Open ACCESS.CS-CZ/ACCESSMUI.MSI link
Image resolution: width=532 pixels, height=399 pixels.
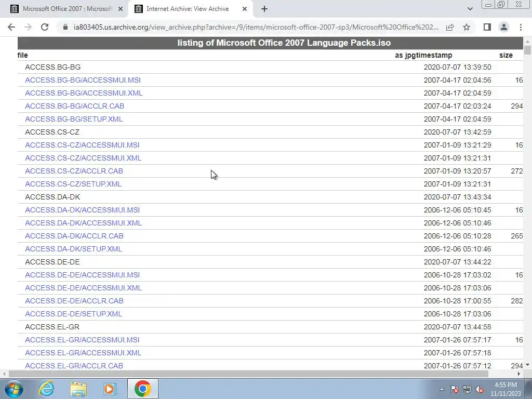point(82,145)
